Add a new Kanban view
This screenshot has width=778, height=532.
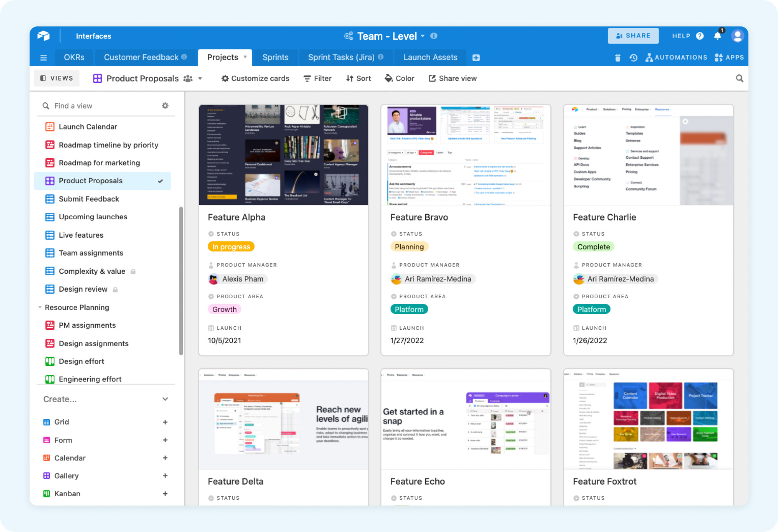(165, 493)
